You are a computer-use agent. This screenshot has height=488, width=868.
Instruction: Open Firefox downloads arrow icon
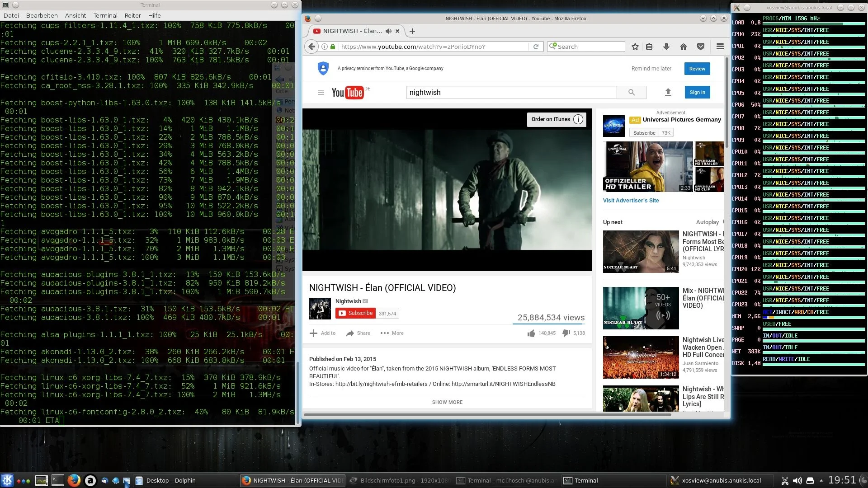(666, 47)
